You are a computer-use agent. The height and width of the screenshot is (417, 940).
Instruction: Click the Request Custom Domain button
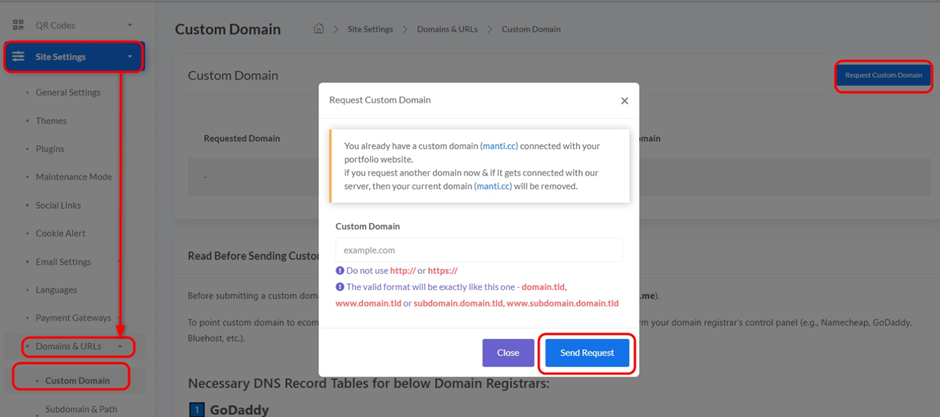pos(883,75)
